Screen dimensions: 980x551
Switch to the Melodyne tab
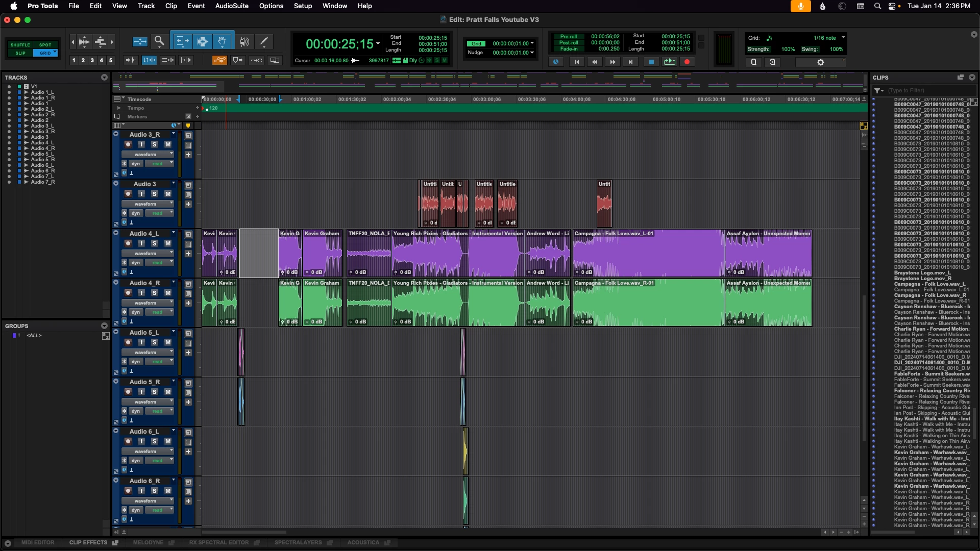(148, 542)
